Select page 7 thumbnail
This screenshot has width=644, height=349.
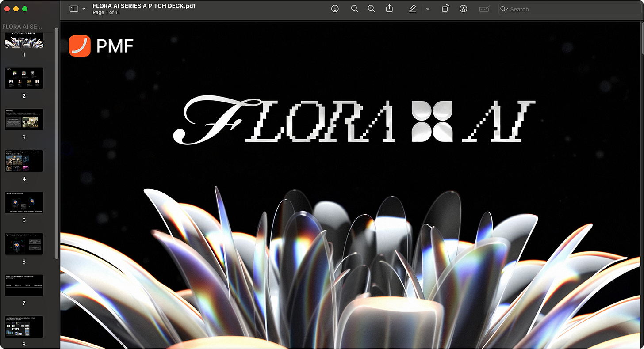click(x=24, y=285)
